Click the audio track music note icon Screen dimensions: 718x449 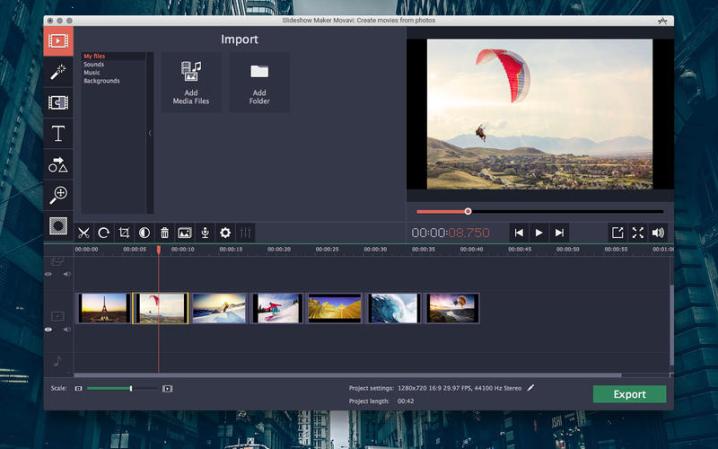pos(58,361)
